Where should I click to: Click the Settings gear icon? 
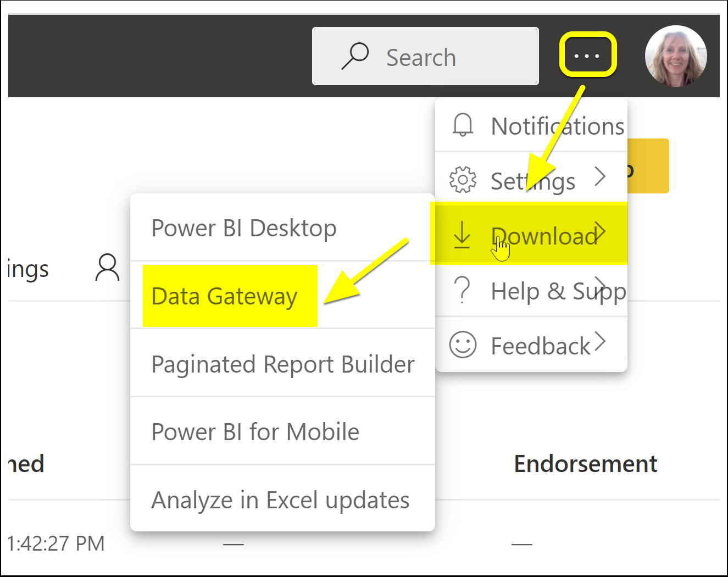point(463,180)
